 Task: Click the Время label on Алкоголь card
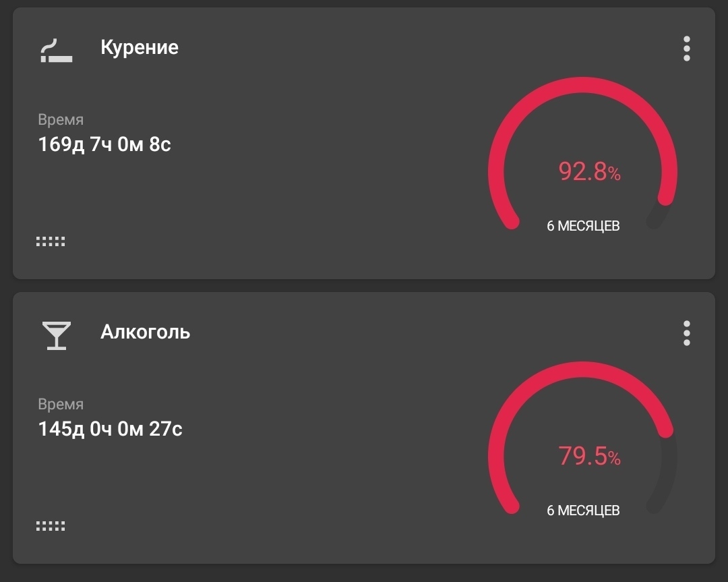point(61,405)
